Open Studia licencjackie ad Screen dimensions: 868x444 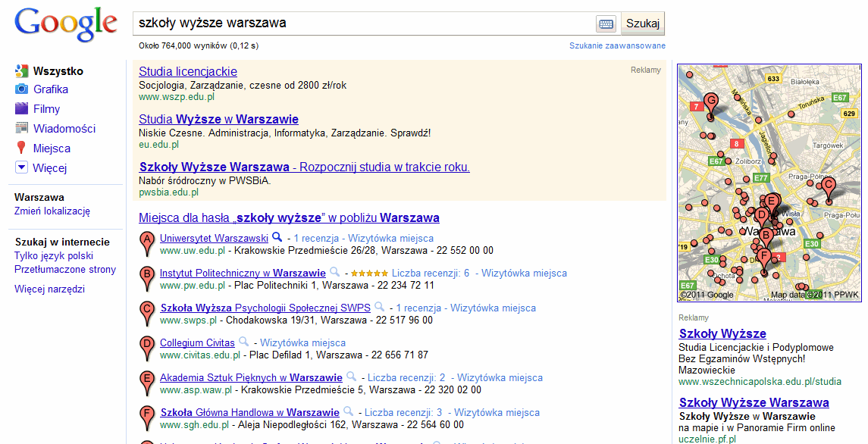pyautogui.click(x=188, y=71)
